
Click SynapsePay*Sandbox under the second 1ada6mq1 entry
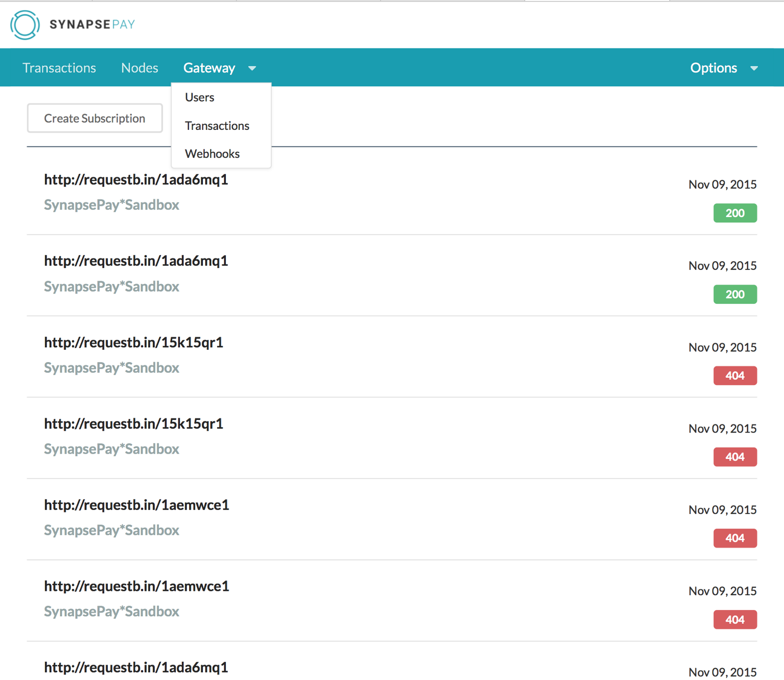pyautogui.click(x=112, y=286)
